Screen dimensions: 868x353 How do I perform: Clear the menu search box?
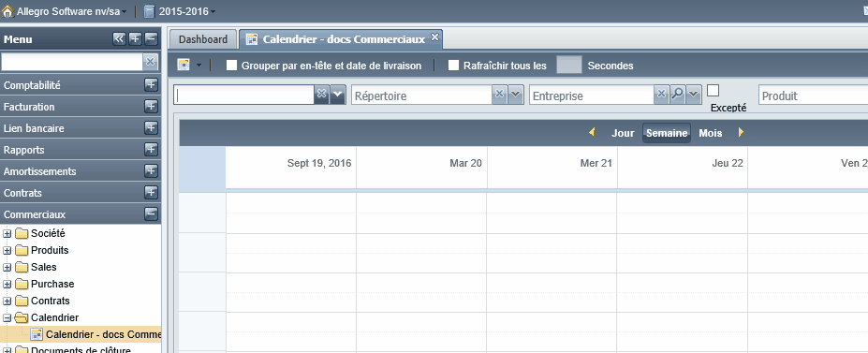[151, 62]
